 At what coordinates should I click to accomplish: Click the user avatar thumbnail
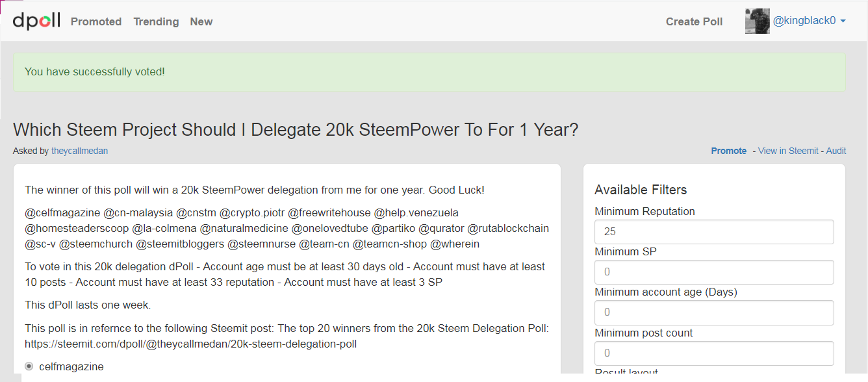[x=758, y=21]
